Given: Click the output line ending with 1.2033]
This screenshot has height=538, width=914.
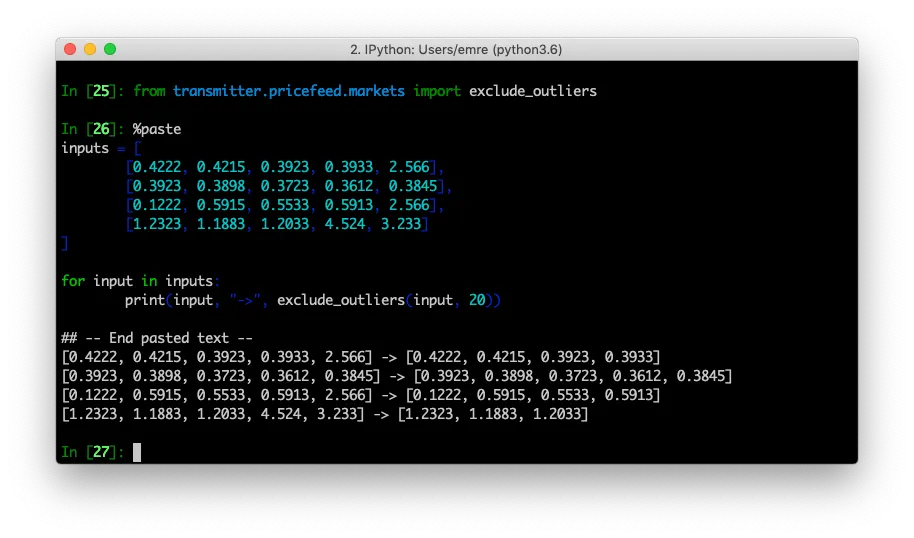Looking at the screenshot, I should coord(325,414).
